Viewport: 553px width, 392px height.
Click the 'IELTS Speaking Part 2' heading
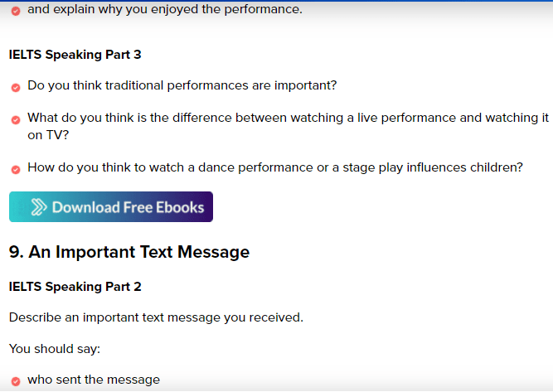[75, 287]
